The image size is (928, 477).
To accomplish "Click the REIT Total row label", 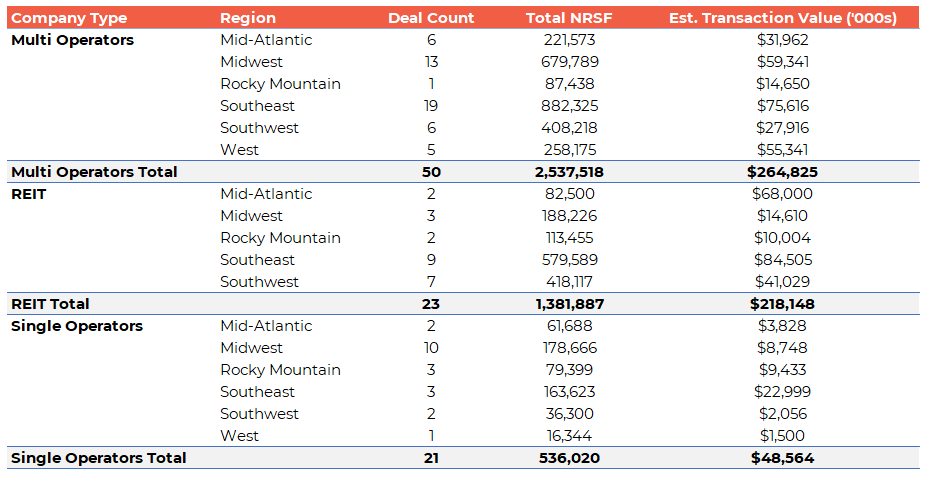I will coord(50,304).
